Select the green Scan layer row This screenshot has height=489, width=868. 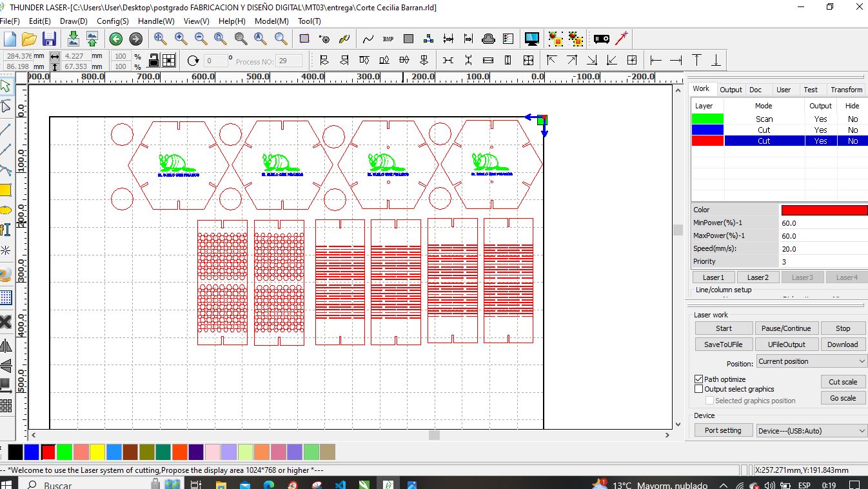click(779, 119)
